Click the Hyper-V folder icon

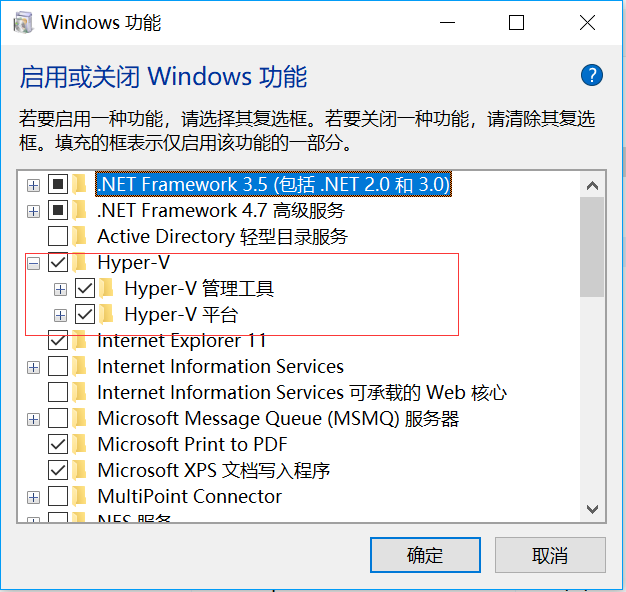pos(79,263)
